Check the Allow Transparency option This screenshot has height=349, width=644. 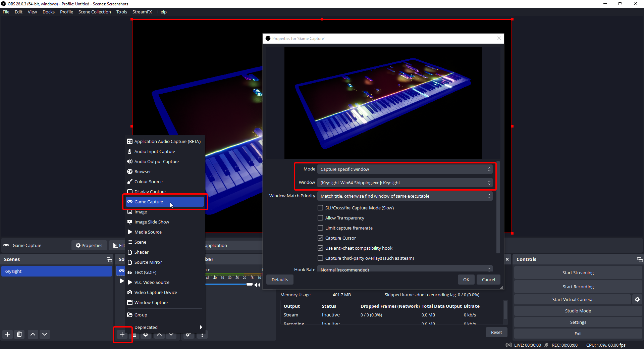point(320,218)
